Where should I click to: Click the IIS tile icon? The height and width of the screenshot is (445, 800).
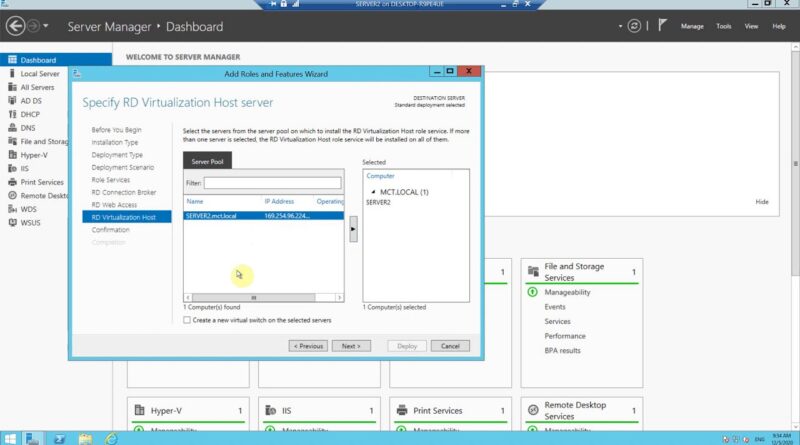(270, 410)
